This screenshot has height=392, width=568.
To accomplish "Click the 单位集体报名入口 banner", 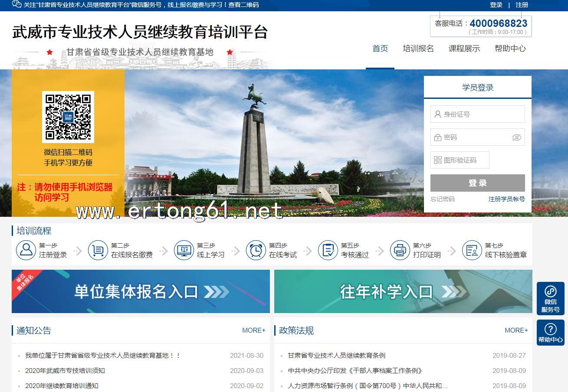I will [141, 291].
